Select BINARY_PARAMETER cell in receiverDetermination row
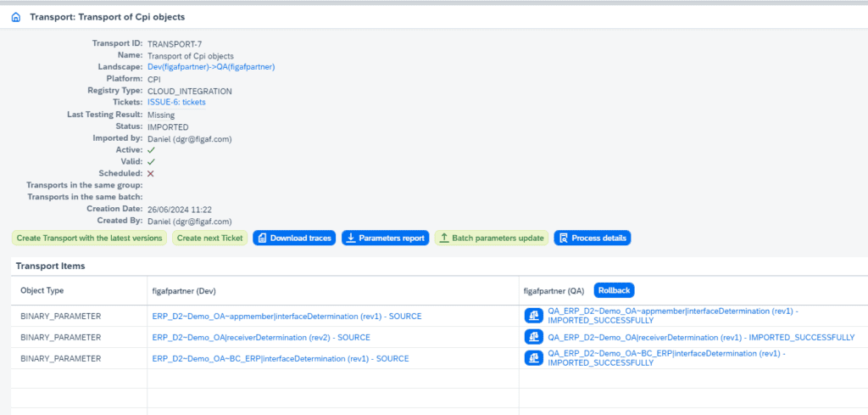868x415 pixels. tap(61, 338)
